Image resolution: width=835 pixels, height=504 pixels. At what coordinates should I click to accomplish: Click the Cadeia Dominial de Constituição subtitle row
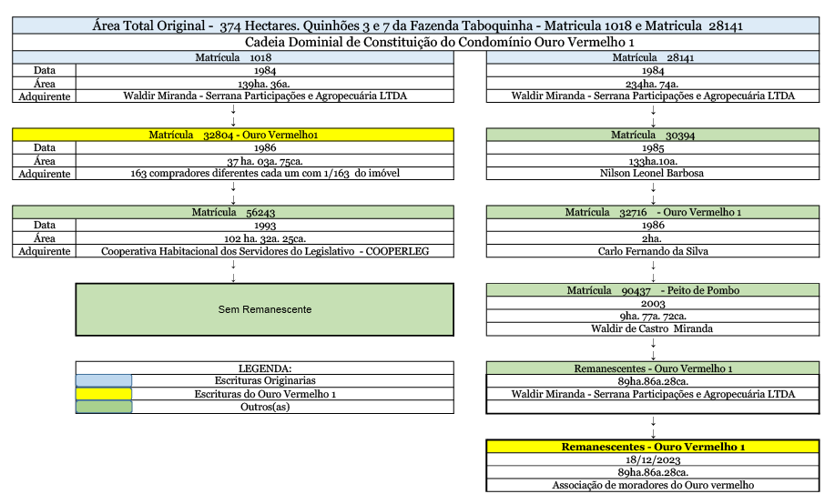(x=417, y=42)
